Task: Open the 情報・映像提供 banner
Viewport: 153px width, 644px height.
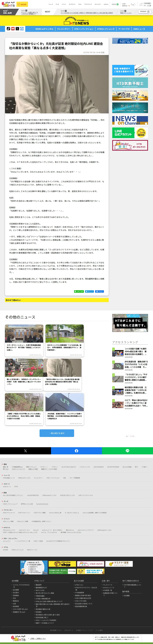Action: [x=130, y=70]
